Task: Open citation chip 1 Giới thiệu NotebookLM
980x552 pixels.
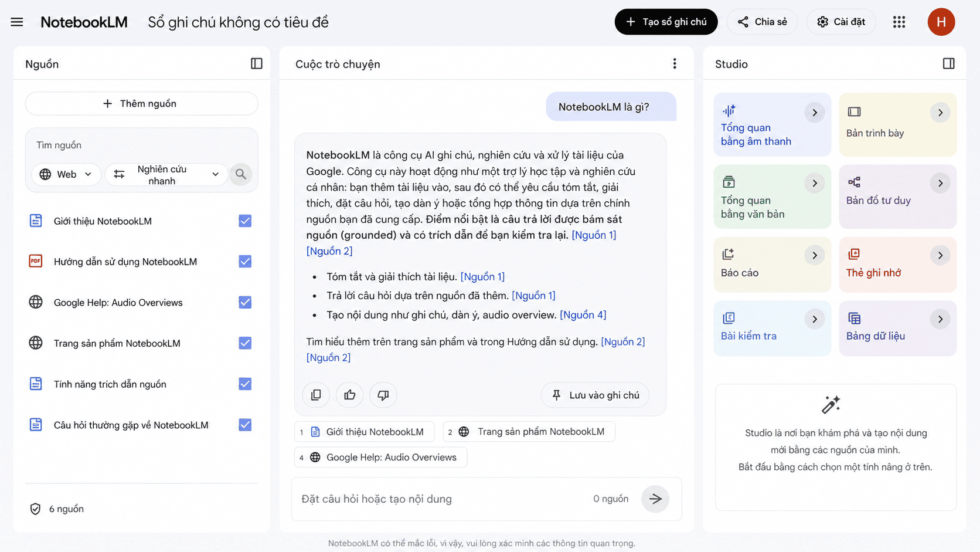Action: pos(364,432)
